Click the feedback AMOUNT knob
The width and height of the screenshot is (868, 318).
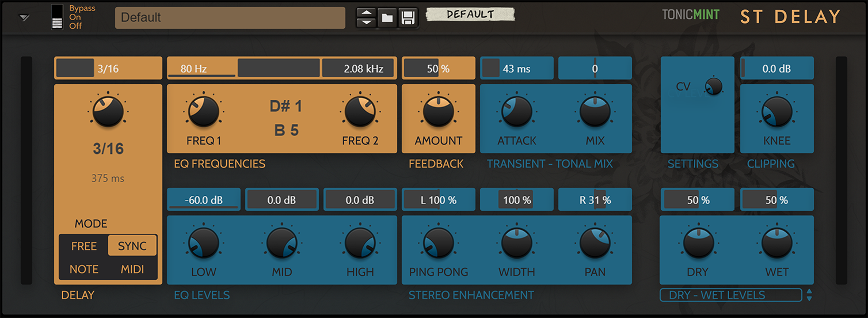coord(439,112)
